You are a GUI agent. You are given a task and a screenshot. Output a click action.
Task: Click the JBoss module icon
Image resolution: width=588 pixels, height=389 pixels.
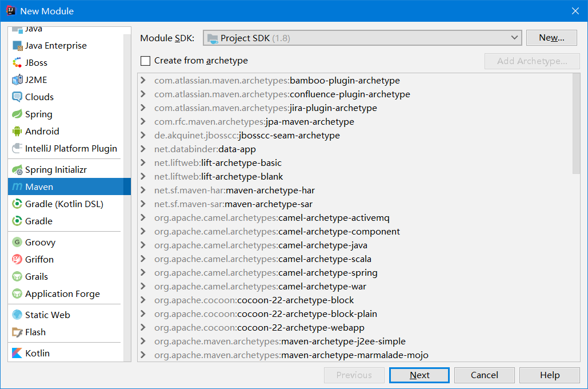click(17, 63)
